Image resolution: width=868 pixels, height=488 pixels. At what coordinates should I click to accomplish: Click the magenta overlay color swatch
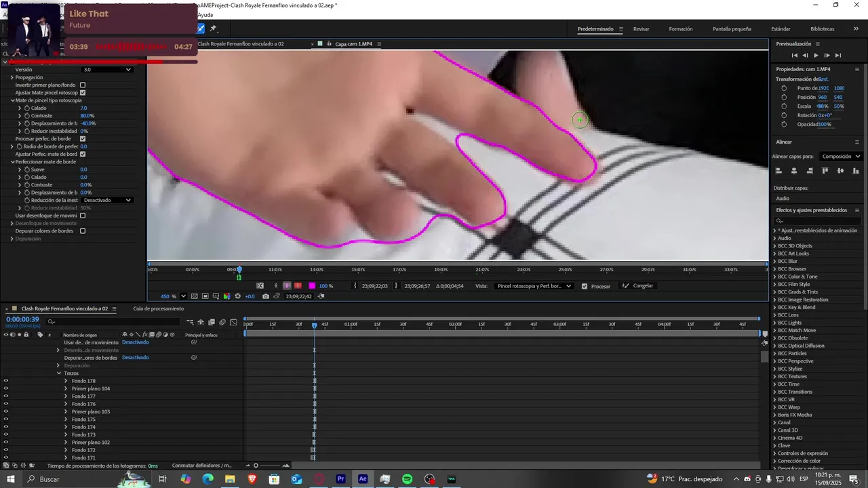tap(312, 285)
